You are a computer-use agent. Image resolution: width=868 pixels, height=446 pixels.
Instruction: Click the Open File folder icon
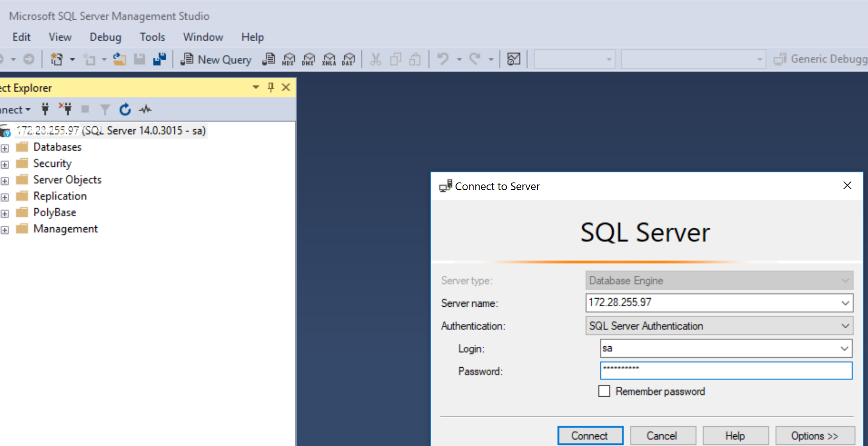119,59
